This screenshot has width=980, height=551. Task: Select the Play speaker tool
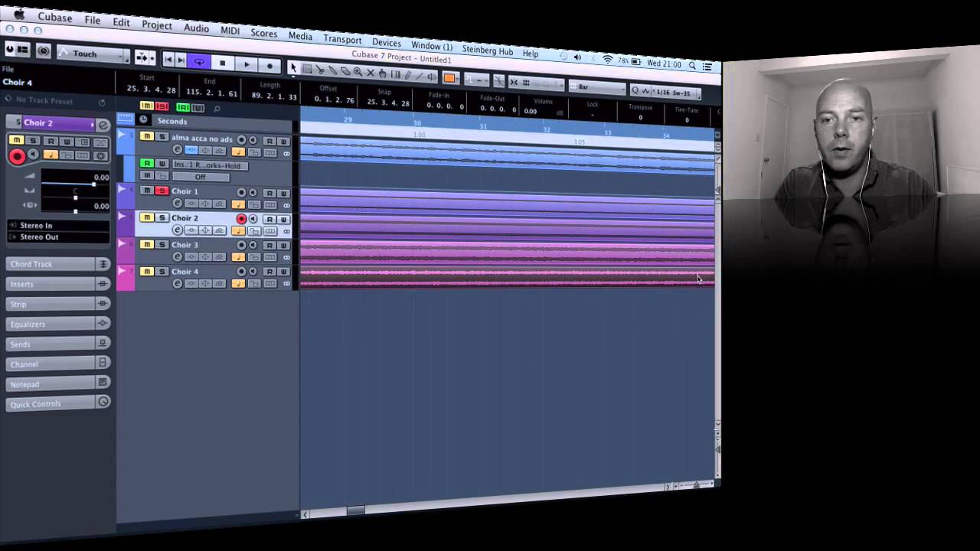point(432,77)
